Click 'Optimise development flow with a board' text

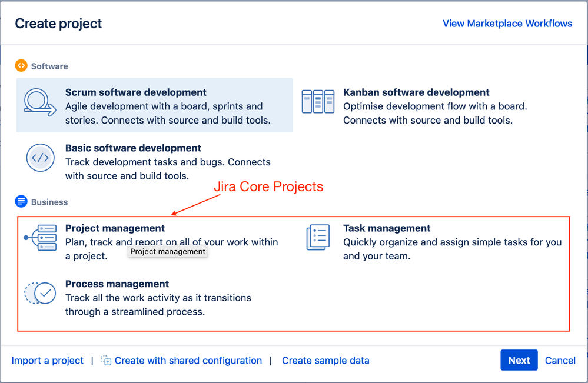[435, 113]
